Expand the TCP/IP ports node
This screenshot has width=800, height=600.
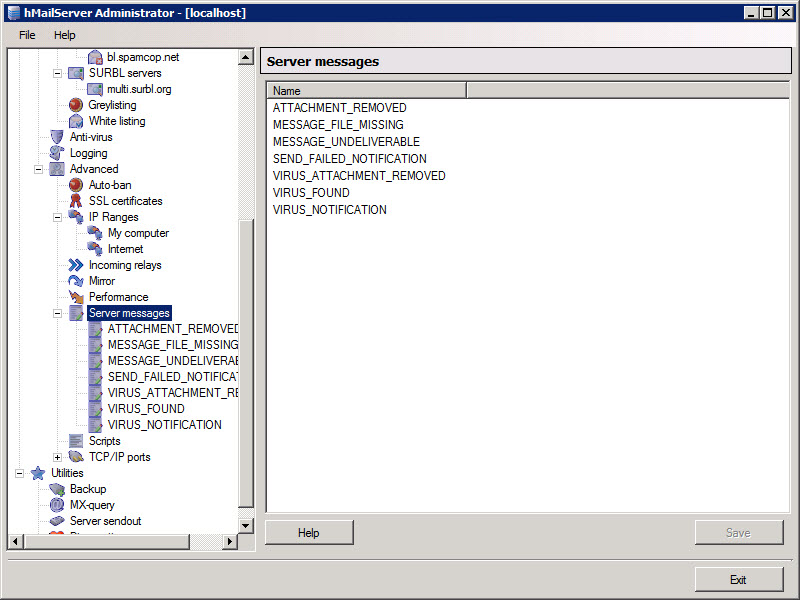57,457
